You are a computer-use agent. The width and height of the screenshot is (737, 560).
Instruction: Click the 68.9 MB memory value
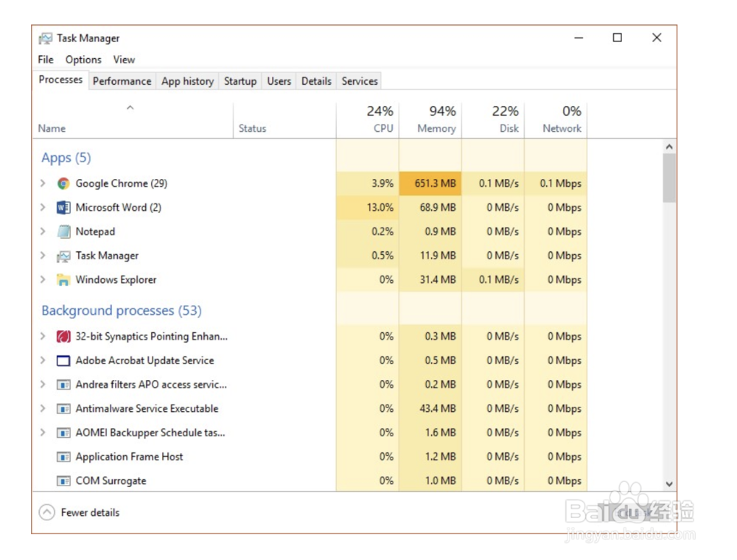(x=438, y=207)
